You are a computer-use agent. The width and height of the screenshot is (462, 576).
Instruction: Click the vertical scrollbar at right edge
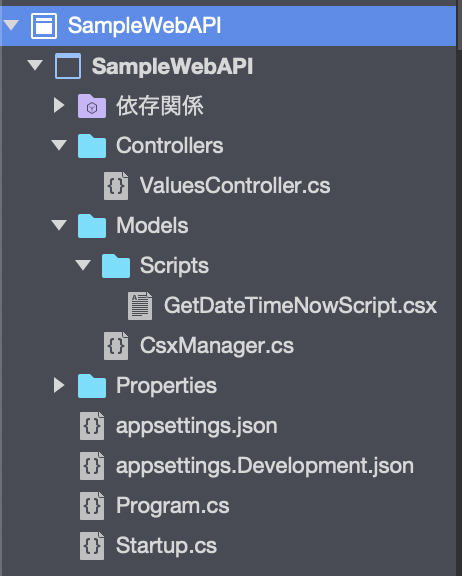click(459, 288)
